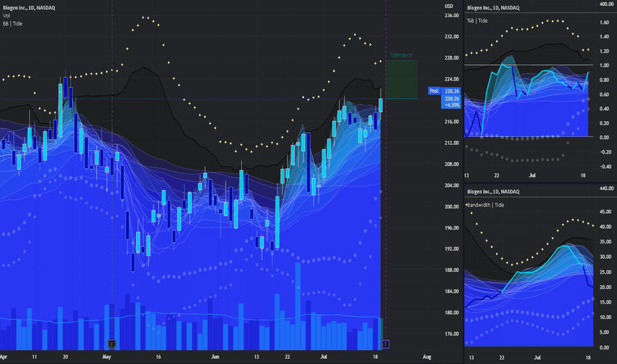Click the 400.00 value above the %B axis
Screen dimensions: 617x364
click(x=606, y=4)
